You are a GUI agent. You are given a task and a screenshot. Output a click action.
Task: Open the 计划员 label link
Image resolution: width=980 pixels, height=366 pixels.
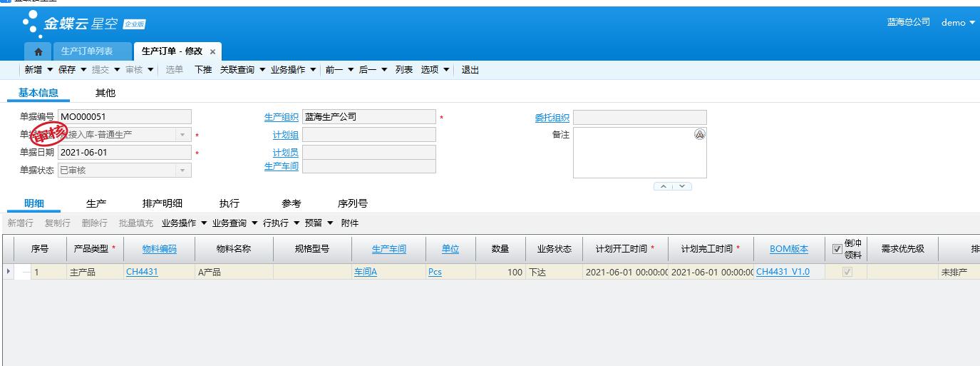[286, 153]
